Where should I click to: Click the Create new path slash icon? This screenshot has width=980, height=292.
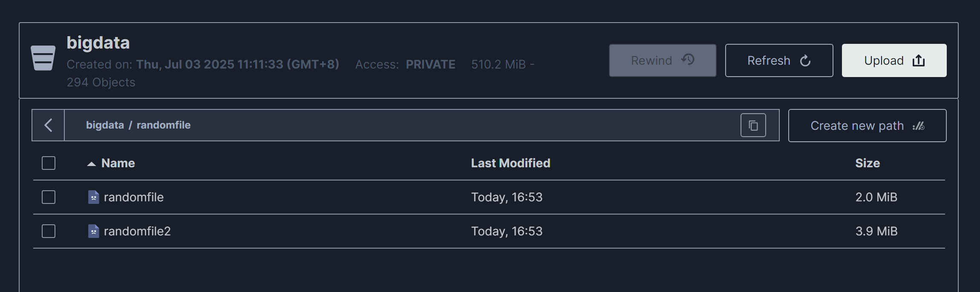coord(918,126)
